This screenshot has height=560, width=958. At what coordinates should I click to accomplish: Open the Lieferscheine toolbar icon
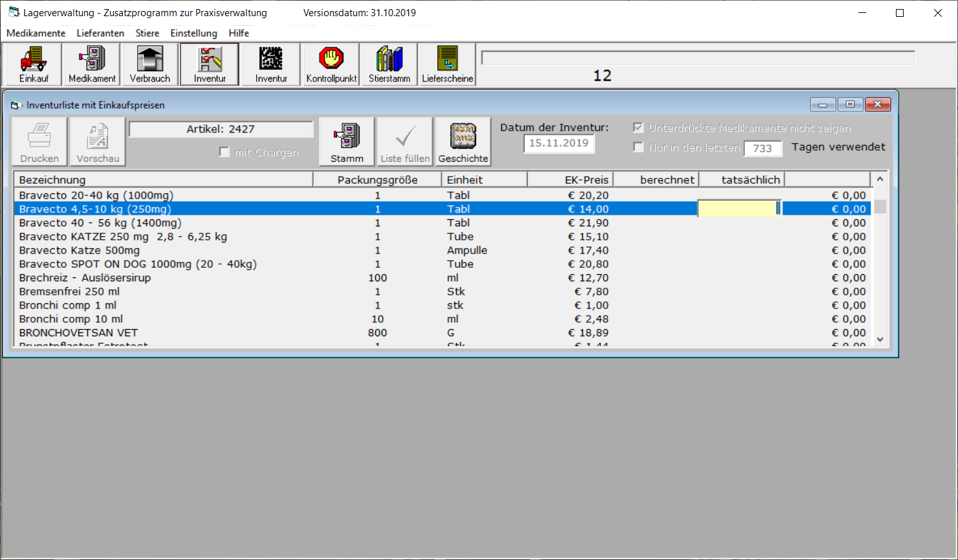pyautogui.click(x=448, y=64)
